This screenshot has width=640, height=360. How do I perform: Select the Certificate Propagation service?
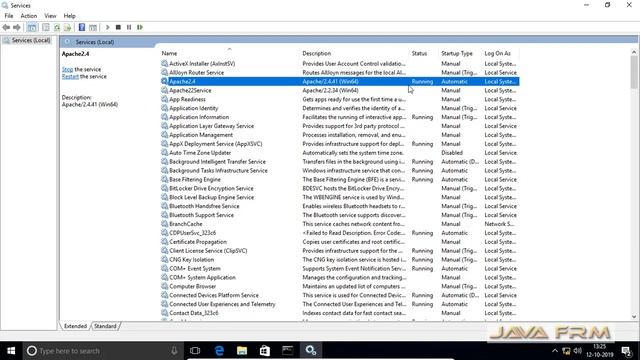[340, 242]
